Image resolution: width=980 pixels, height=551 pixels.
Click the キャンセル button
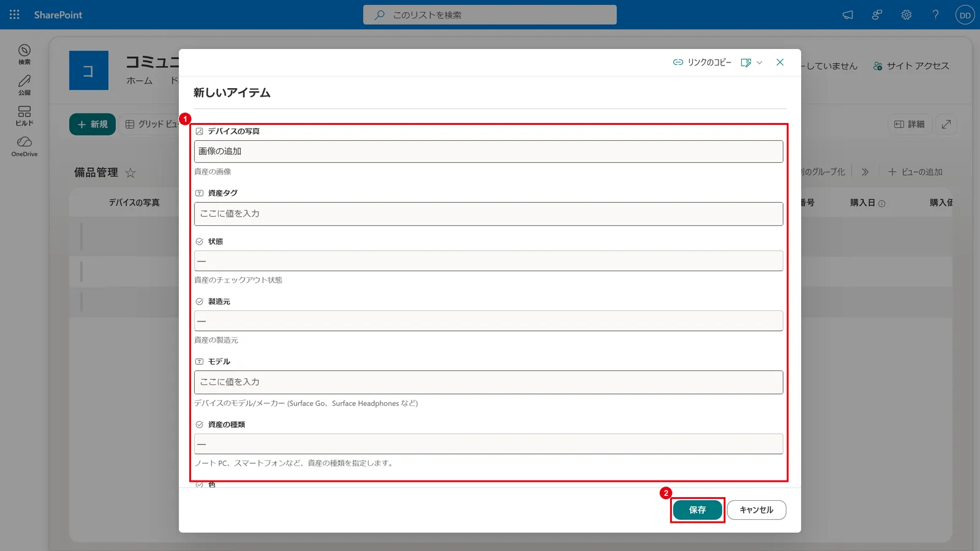click(756, 510)
